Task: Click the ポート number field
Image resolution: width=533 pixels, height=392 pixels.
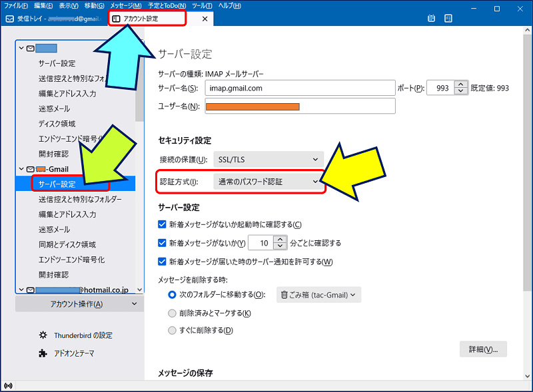Action: [x=440, y=88]
